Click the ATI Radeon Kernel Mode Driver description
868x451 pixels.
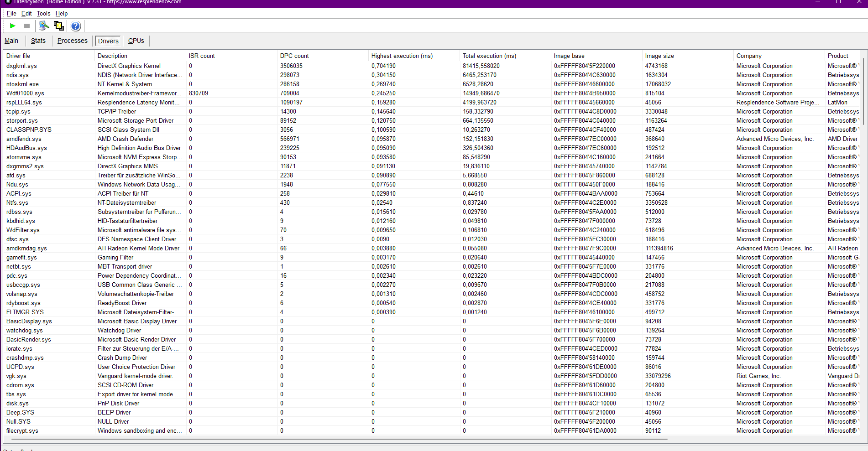(x=138, y=248)
